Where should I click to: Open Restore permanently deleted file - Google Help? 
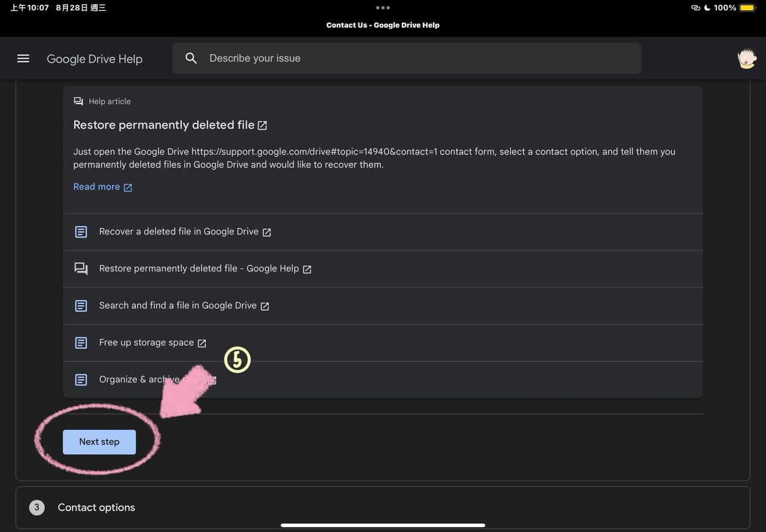pos(199,269)
